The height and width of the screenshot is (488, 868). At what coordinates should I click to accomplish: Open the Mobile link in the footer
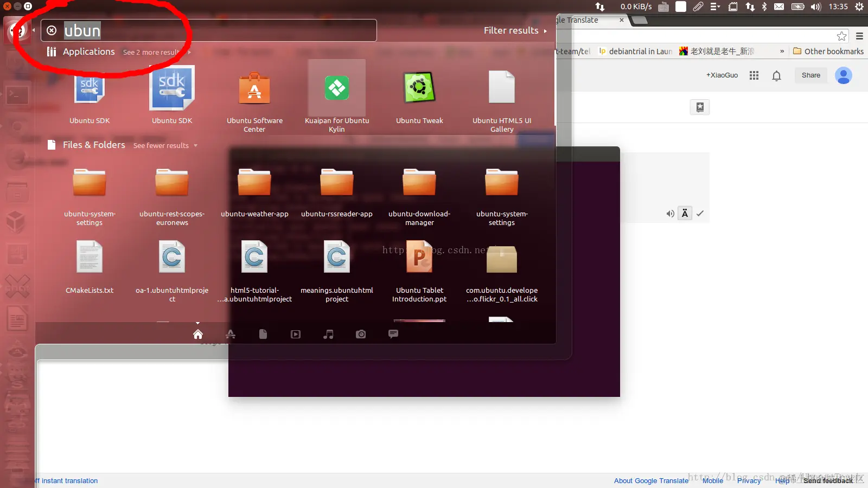[713, 481]
